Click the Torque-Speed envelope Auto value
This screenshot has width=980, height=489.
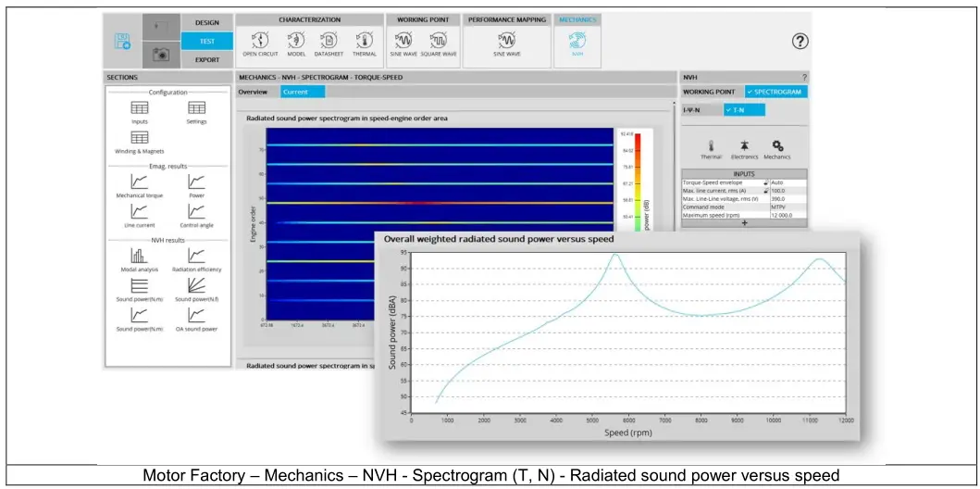788,182
